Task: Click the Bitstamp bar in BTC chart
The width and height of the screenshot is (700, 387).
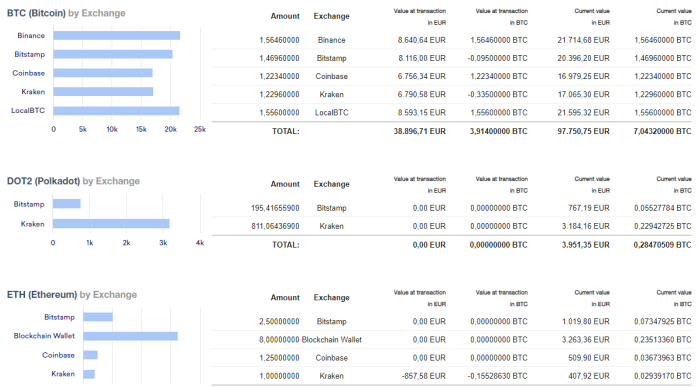Action: tap(113, 54)
